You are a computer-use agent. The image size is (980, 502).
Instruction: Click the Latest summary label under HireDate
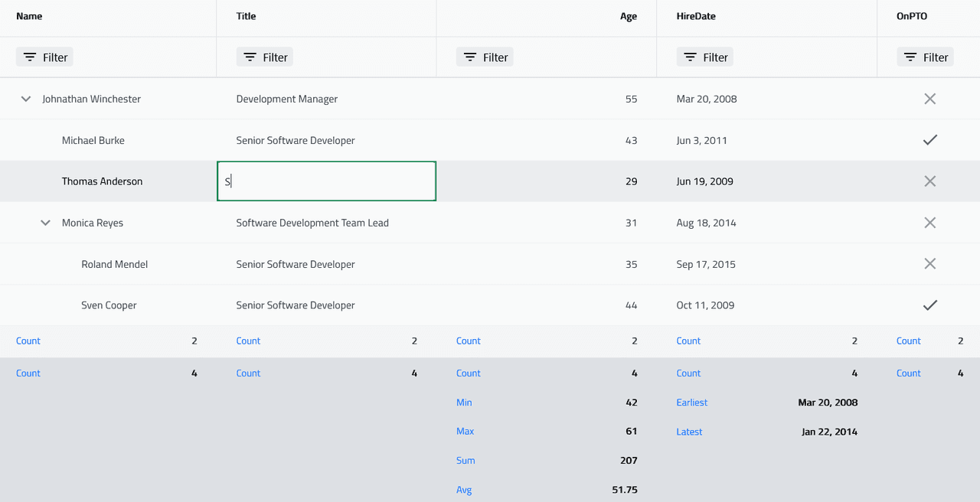pos(689,432)
